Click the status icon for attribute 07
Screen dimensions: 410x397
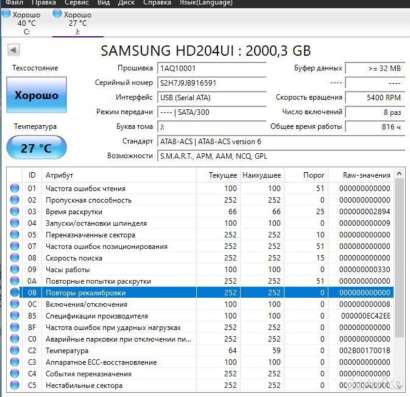tap(14, 246)
